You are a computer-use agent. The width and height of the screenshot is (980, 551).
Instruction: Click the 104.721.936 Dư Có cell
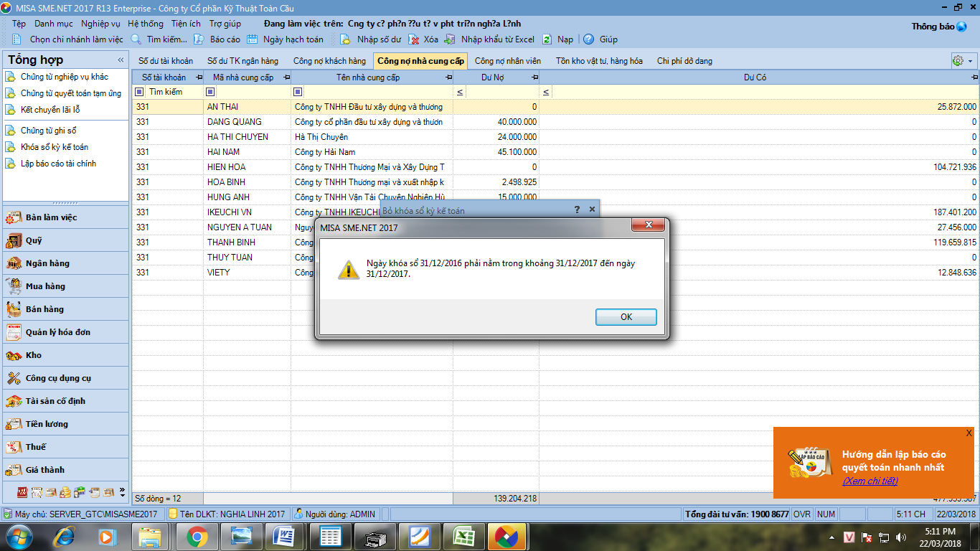[x=759, y=167]
